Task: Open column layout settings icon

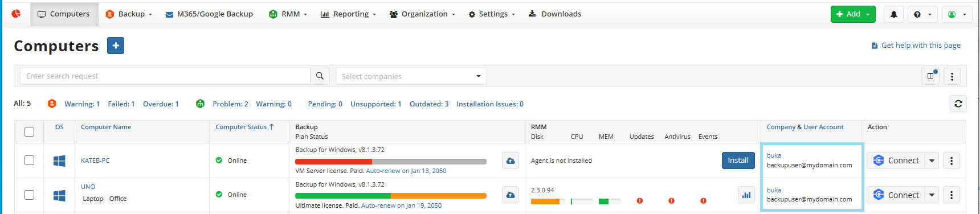Action: [x=931, y=76]
